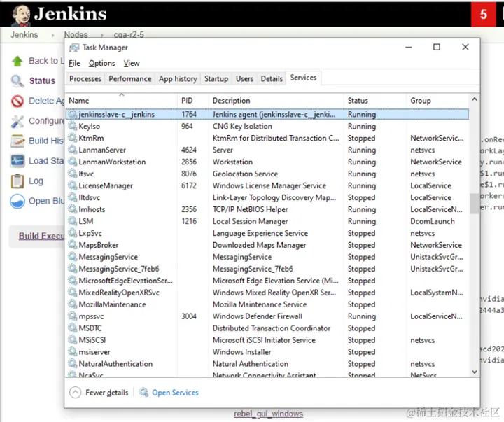The height and width of the screenshot is (422, 504).
Task: Click the services list scrollbar thumb
Action: tap(475, 203)
